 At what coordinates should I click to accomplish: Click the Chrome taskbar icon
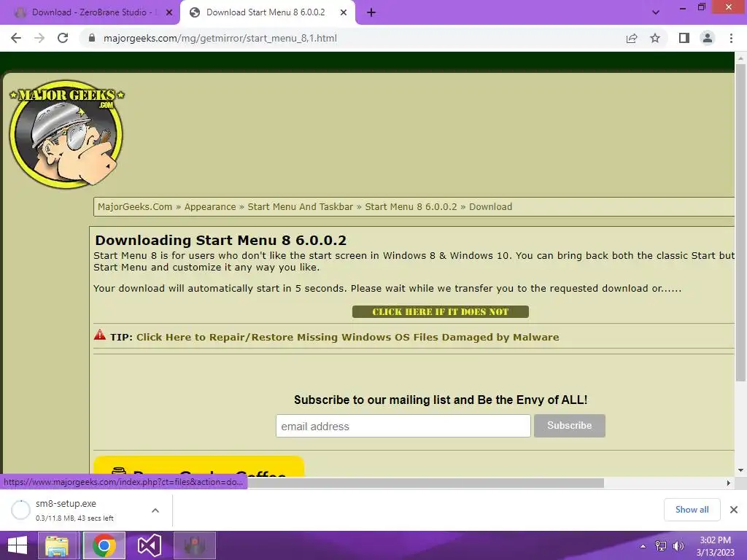104,545
